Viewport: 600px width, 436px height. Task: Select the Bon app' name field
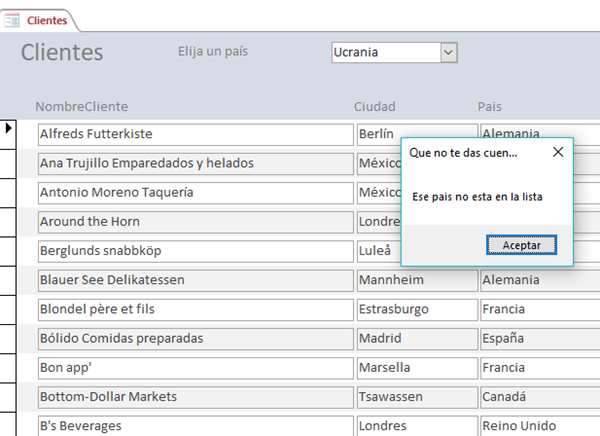[196, 368]
